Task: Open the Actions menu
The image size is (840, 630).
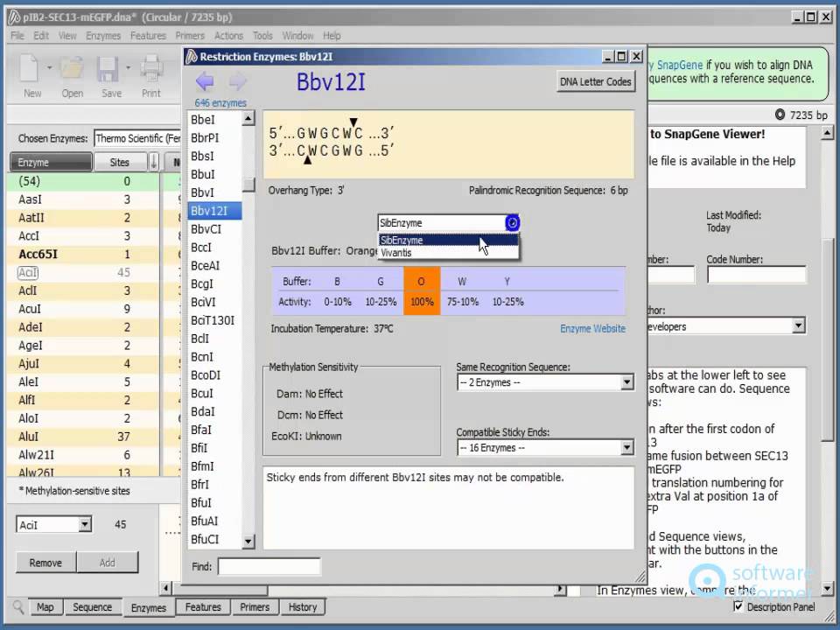Action: click(x=228, y=36)
